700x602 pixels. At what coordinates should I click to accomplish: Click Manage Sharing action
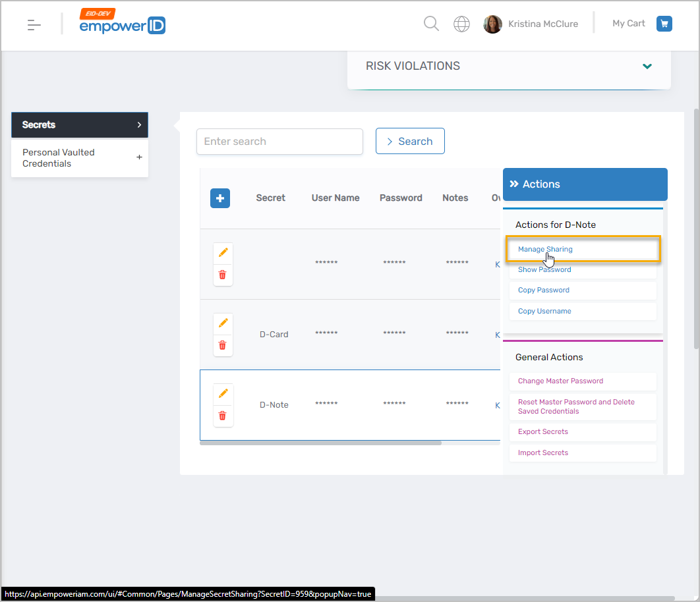545,250
